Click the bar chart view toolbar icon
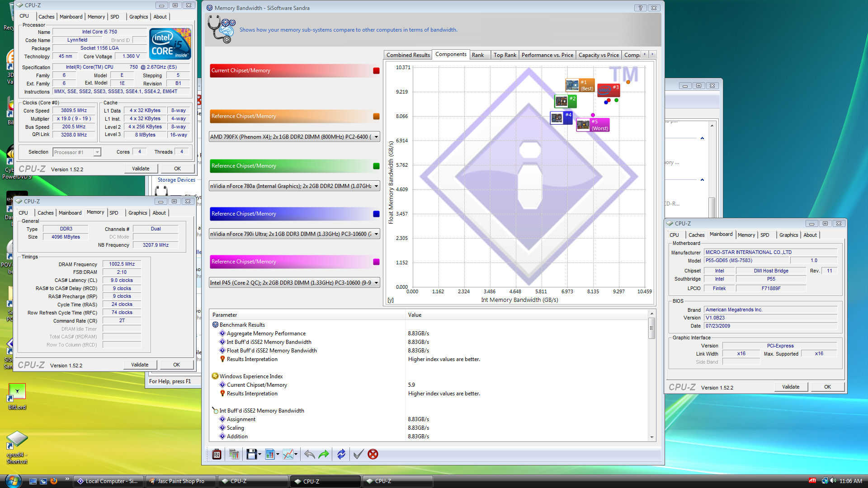 coord(270,454)
